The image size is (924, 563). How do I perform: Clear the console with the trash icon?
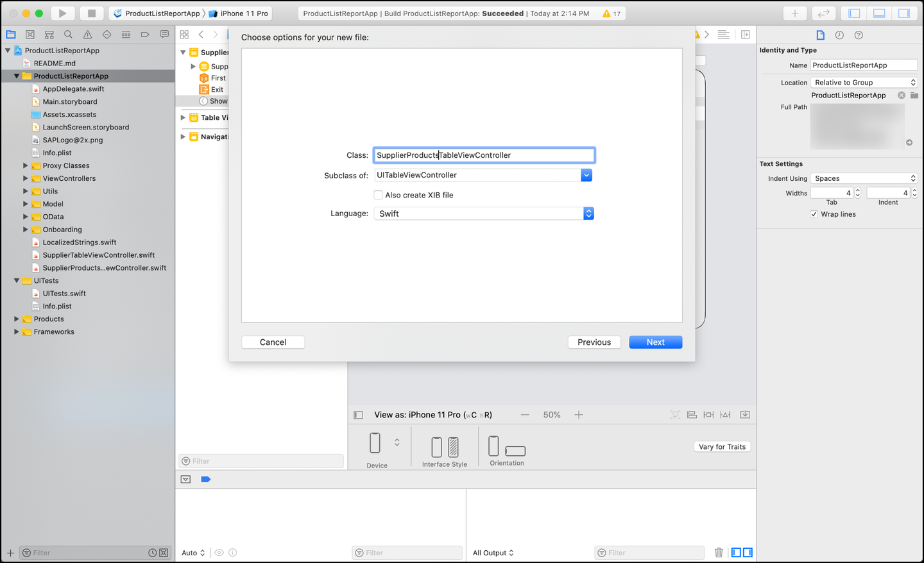coord(719,552)
